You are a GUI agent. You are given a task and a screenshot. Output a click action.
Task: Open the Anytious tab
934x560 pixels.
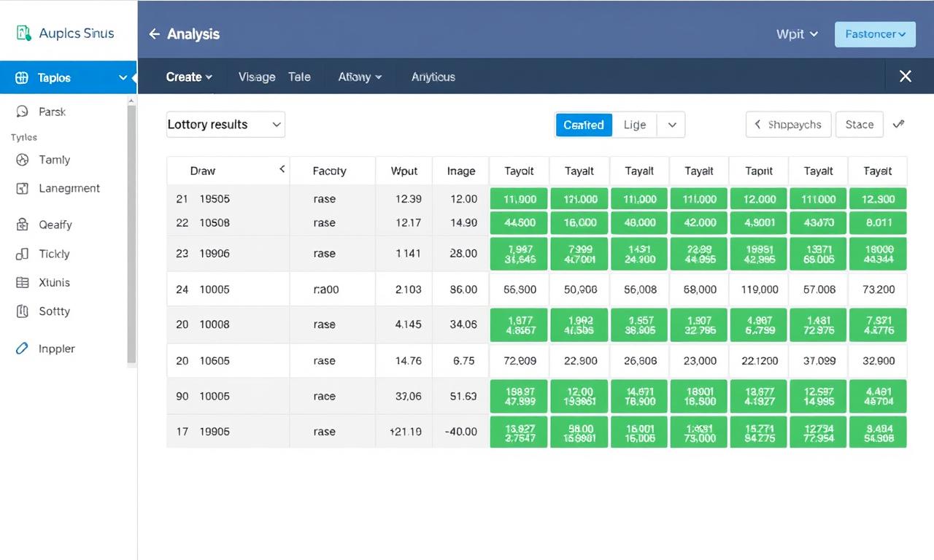(x=433, y=77)
